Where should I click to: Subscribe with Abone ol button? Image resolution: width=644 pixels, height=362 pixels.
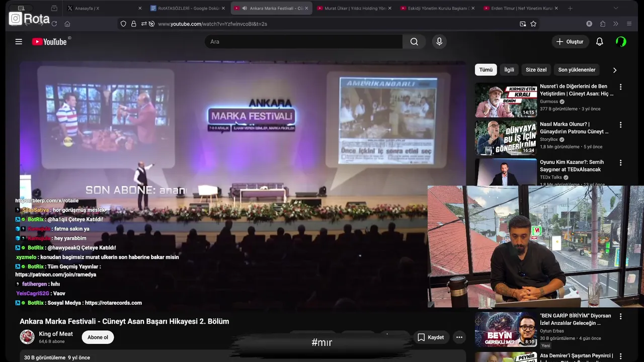tap(98, 337)
